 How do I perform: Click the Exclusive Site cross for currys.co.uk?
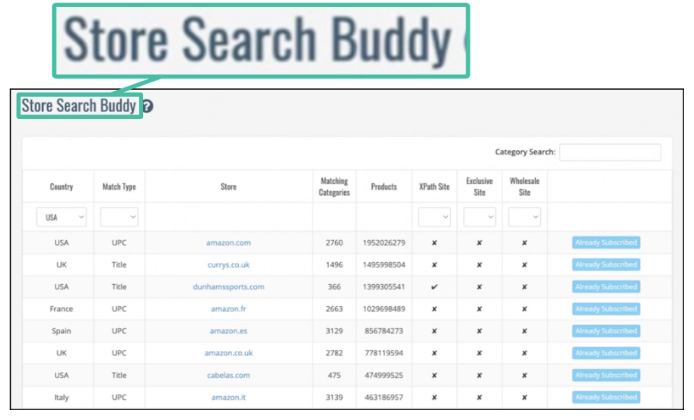(479, 265)
